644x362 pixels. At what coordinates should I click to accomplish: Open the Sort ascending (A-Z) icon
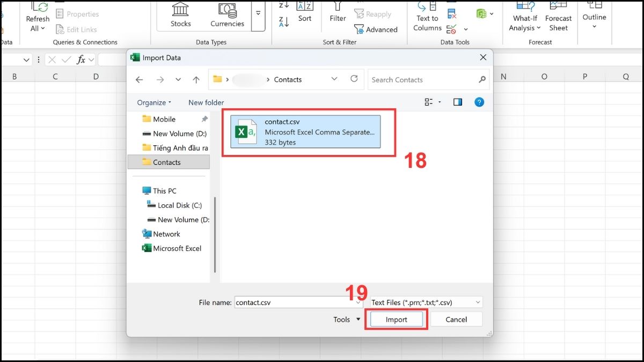tap(283, 5)
